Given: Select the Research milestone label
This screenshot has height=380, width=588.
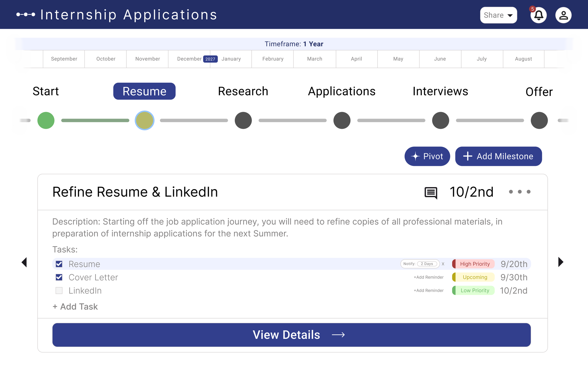Looking at the screenshot, I should [243, 91].
